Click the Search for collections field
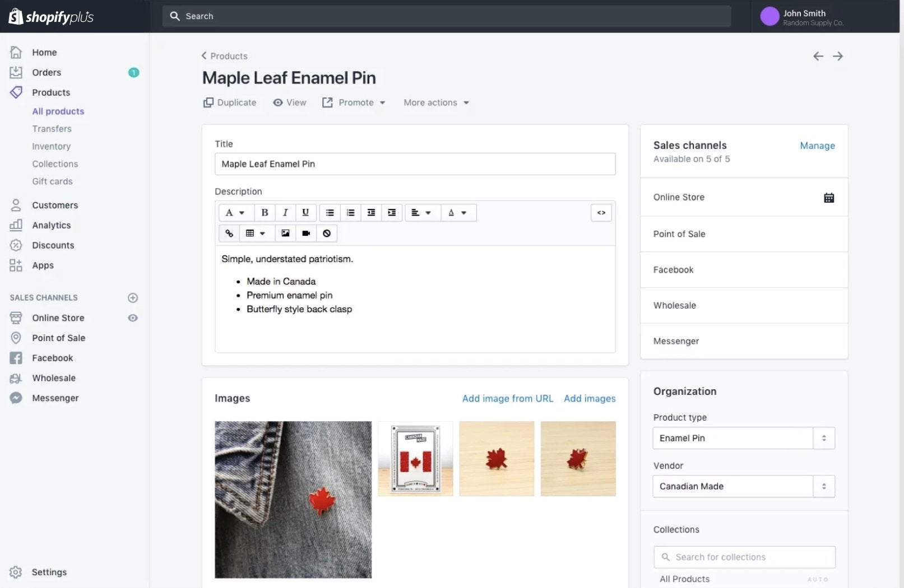This screenshot has height=588, width=904. tap(744, 557)
